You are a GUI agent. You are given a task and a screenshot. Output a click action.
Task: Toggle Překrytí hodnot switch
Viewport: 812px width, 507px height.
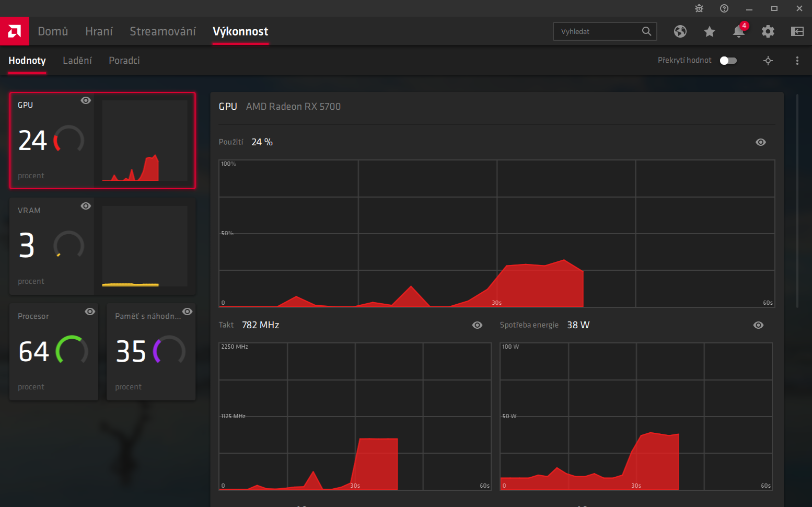coord(728,61)
